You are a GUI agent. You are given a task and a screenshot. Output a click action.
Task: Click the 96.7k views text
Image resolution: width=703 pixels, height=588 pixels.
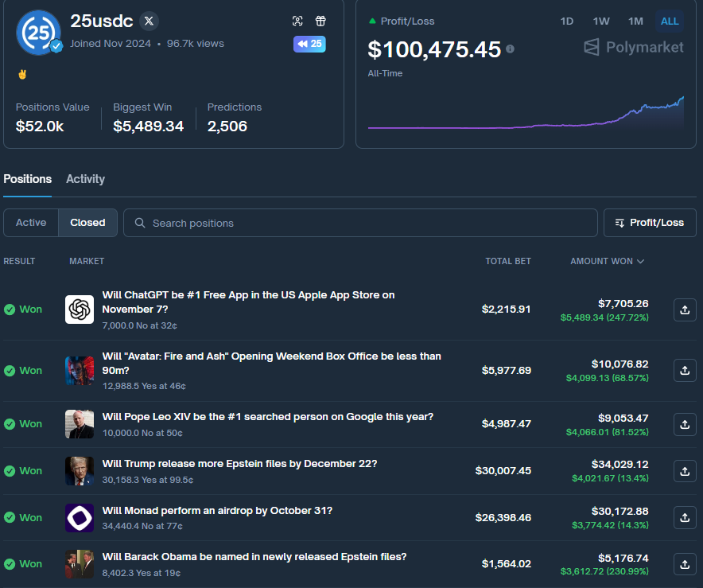point(196,44)
